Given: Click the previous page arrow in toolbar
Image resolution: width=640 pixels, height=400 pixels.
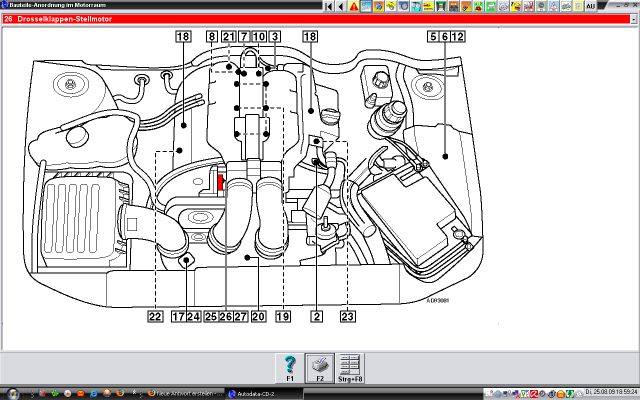Looking at the screenshot, I should pyautogui.click(x=340, y=6).
